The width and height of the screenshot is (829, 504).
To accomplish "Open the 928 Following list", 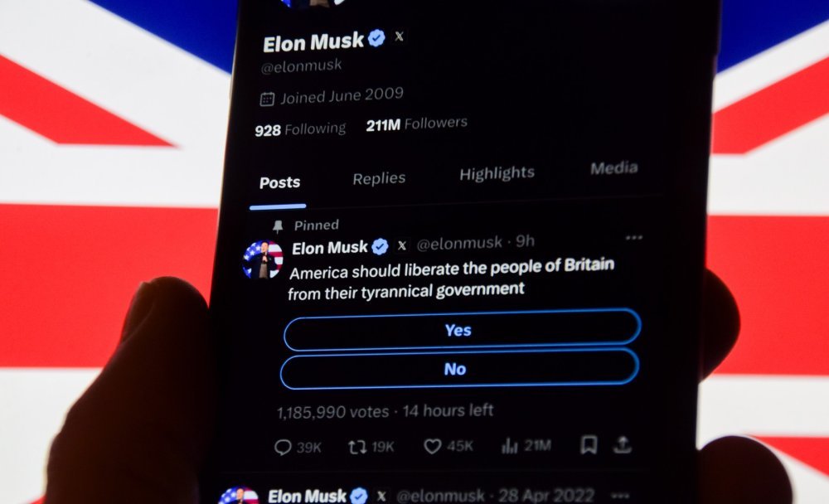I will [x=300, y=129].
